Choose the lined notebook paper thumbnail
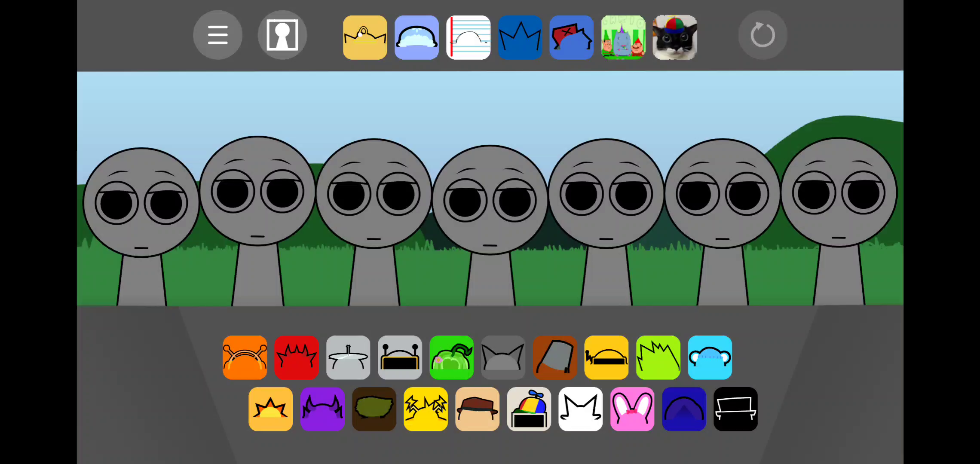Screen dimensions: 980x464 pyautogui.click(x=468, y=37)
